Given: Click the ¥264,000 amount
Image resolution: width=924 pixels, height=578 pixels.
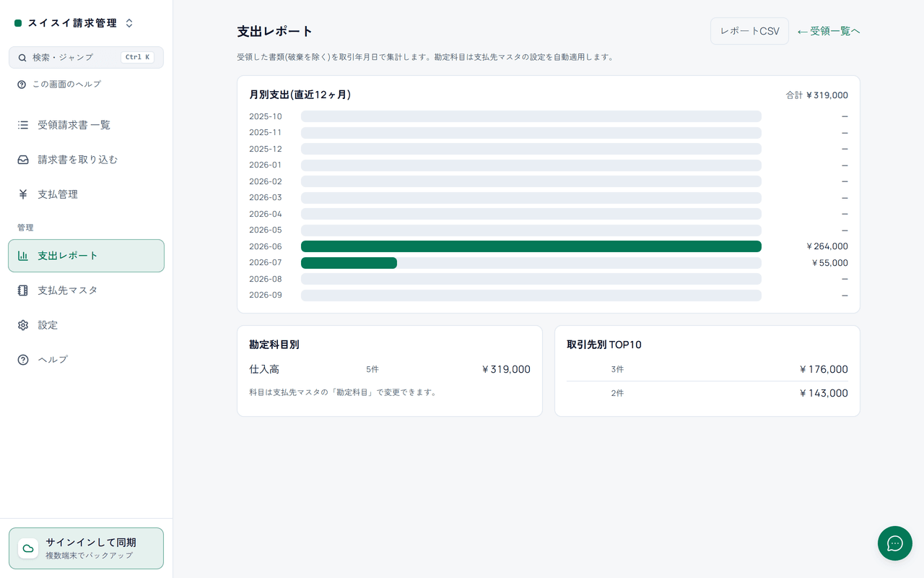Looking at the screenshot, I should pos(827,246).
